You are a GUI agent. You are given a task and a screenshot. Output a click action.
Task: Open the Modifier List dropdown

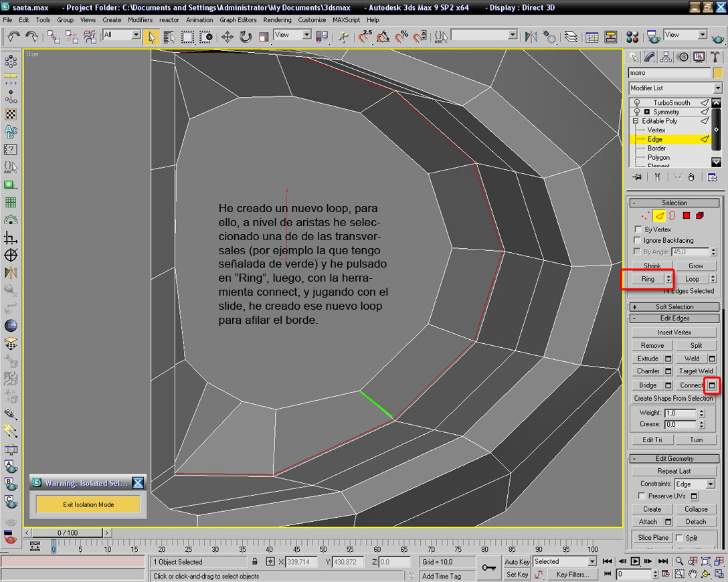point(675,88)
